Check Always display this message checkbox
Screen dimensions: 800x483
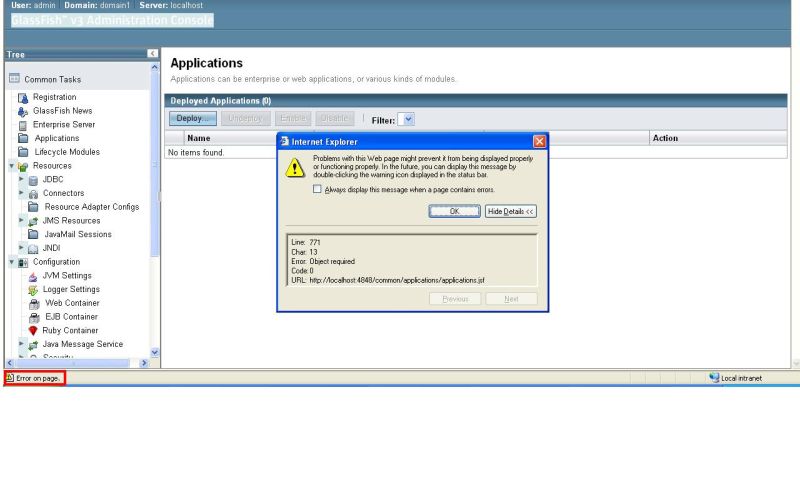[317, 189]
